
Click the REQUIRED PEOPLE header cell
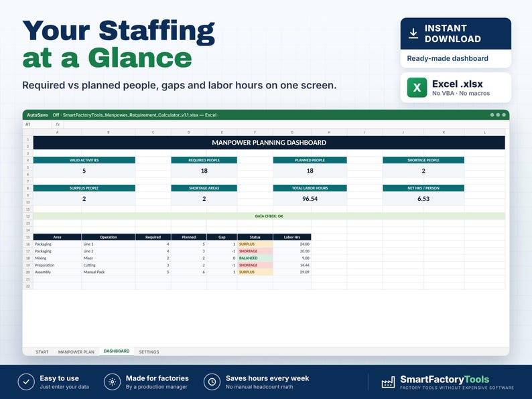pos(204,160)
